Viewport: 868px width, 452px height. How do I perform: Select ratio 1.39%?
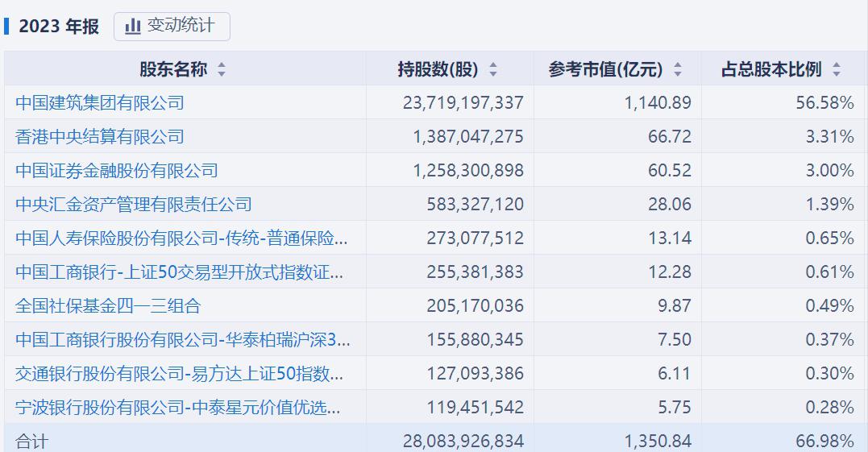click(830, 204)
